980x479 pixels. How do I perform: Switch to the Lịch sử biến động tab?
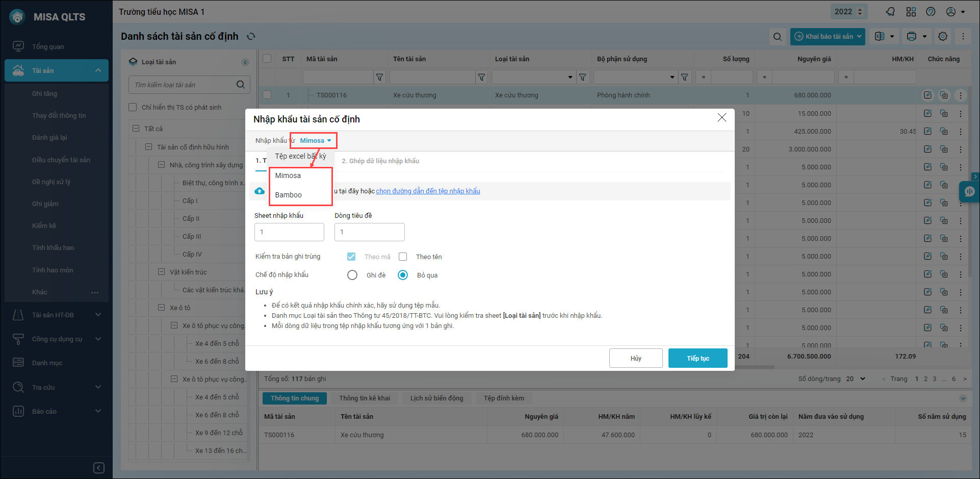437,398
